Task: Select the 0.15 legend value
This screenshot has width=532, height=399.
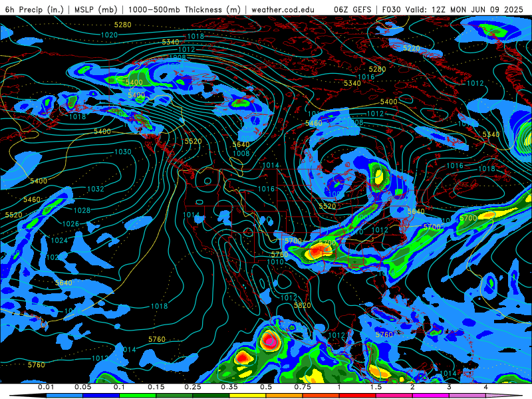Action: [x=156, y=387]
